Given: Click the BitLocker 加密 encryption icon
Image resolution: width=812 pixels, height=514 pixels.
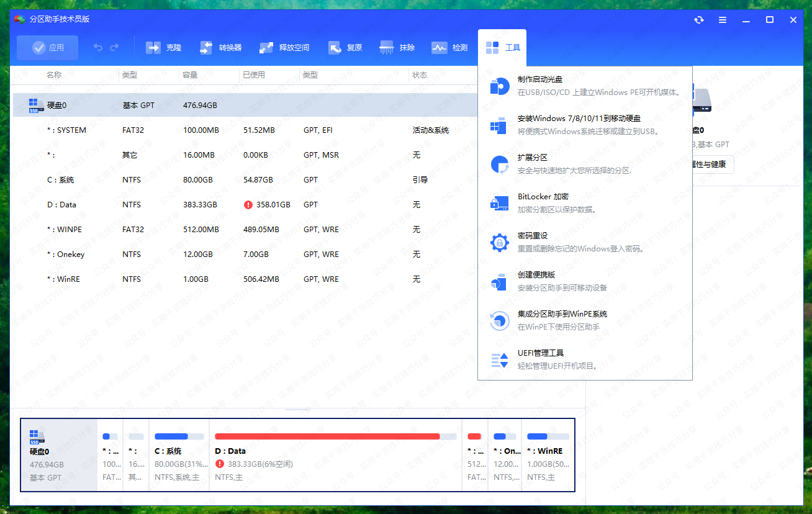Looking at the screenshot, I should 500,203.
